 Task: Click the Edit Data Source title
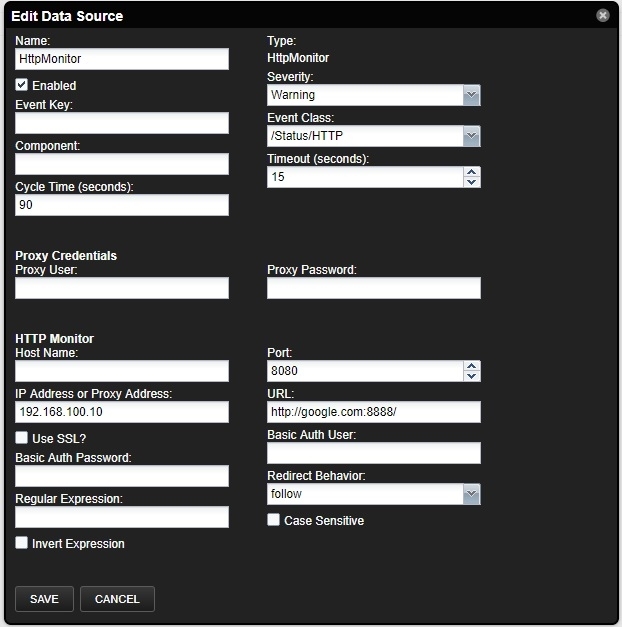pos(67,16)
